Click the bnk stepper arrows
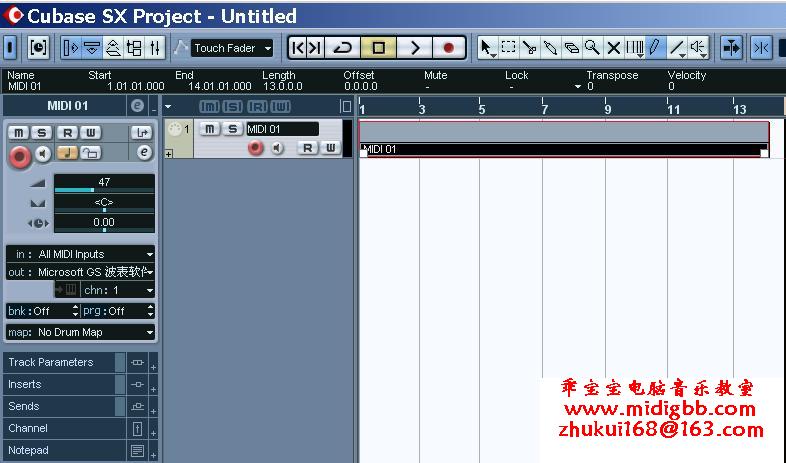Image resolution: width=786 pixels, height=463 pixels. click(75, 311)
